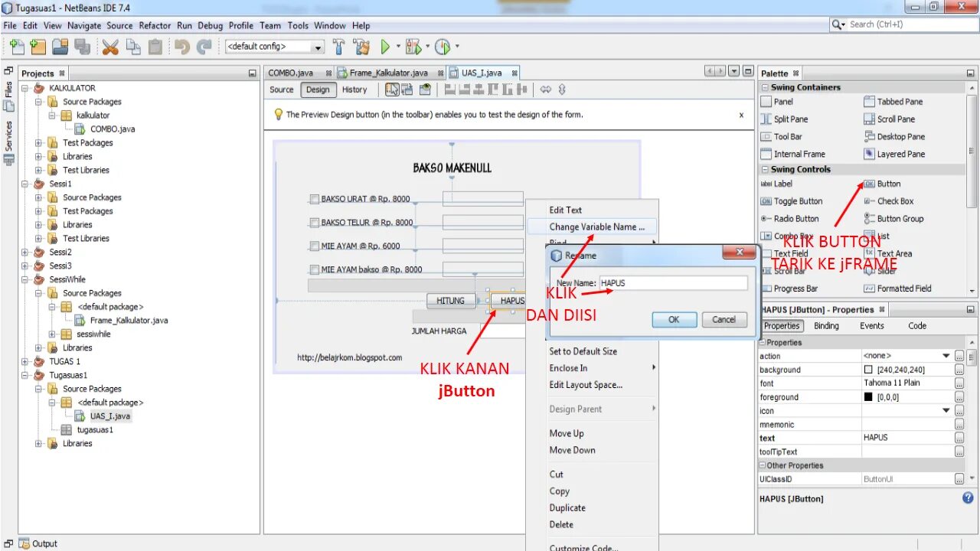Click the Undo icon in the toolbar

click(x=181, y=46)
